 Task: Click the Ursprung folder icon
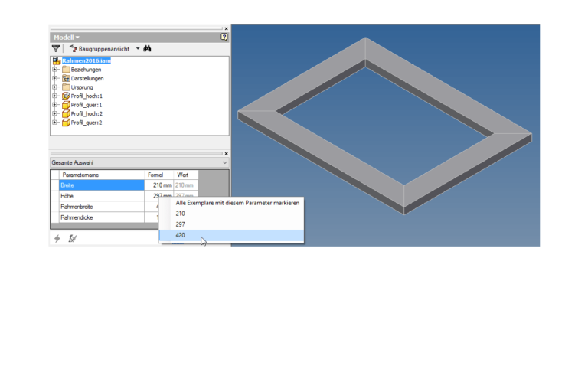click(x=66, y=87)
